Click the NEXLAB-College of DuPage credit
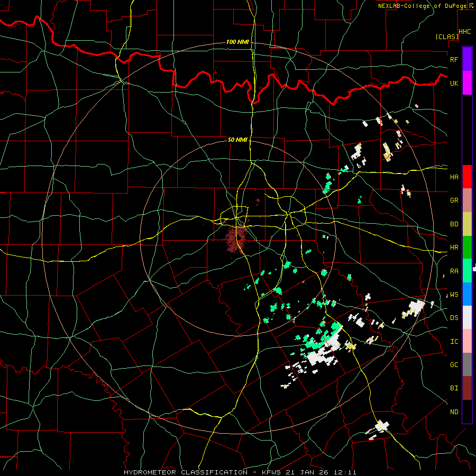Image resolution: width=476 pixels, height=476 pixels. pyautogui.click(x=423, y=6)
